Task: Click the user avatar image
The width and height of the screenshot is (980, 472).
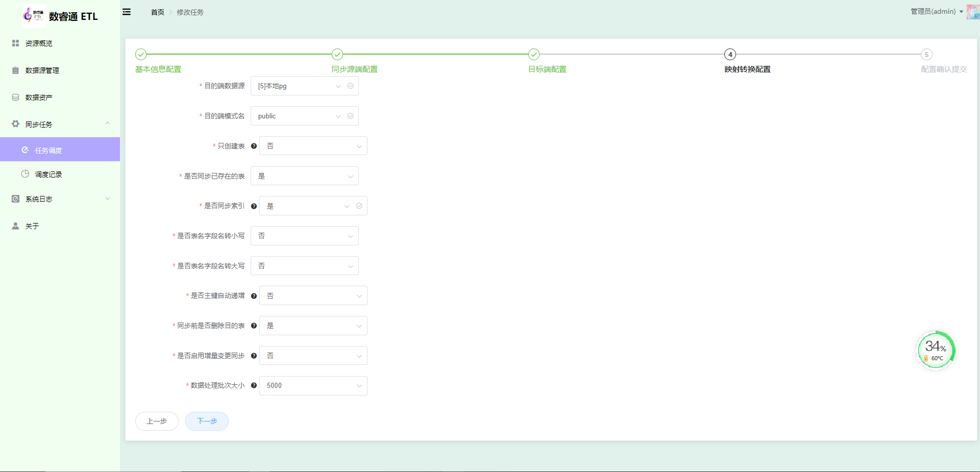Action: pos(973,12)
